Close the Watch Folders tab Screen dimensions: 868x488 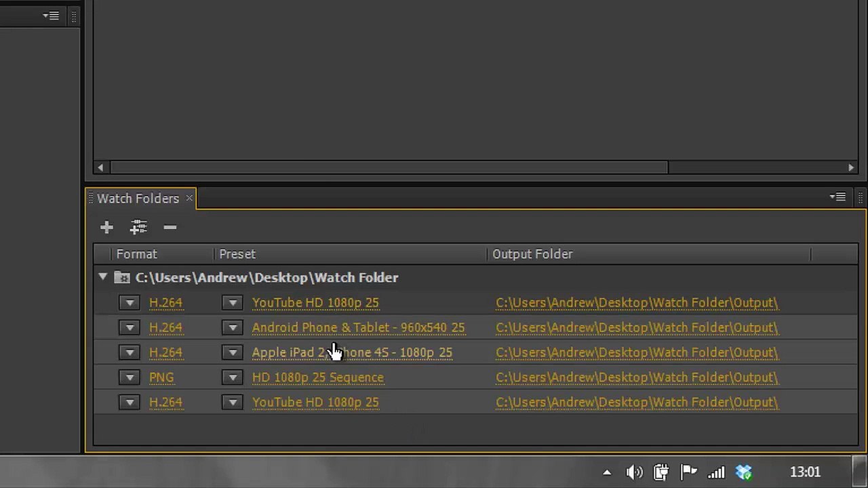coord(189,198)
